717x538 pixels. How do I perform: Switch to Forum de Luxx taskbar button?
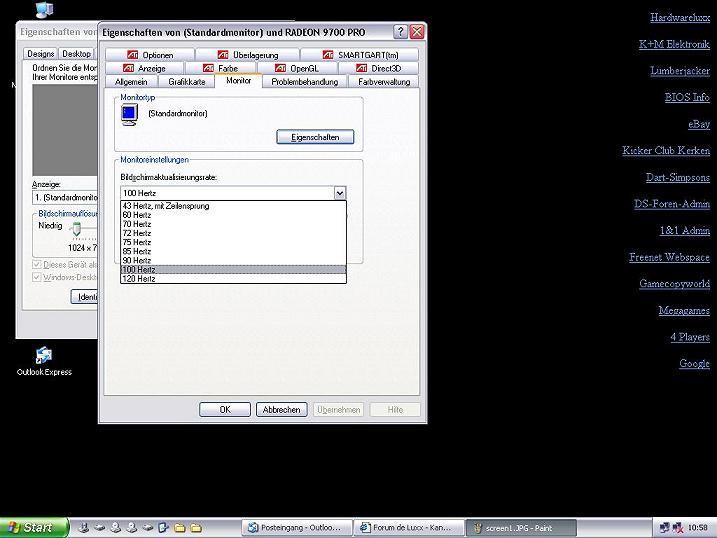[409, 528]
